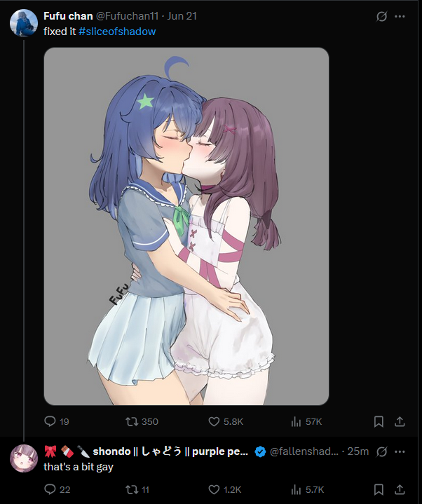Bookmark shondo's reply
The image size is (422, 504).
[379, 489]
